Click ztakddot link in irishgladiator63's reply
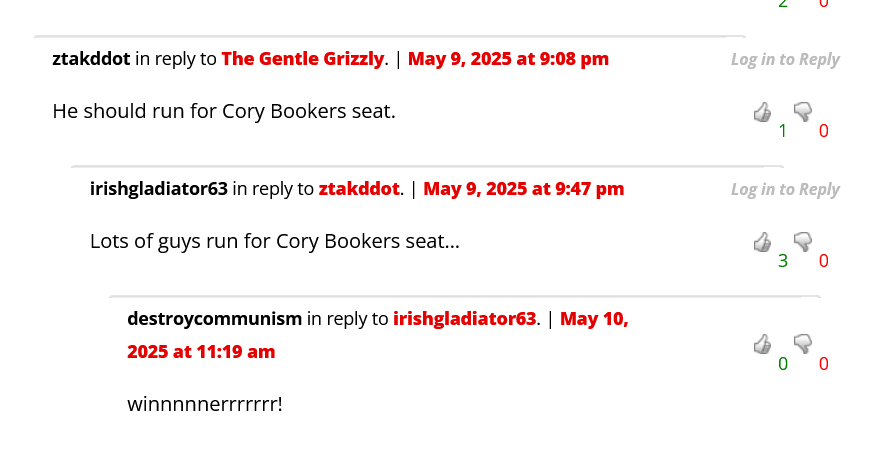Image resolution: width=877 pixels, height=455 pixels. [x=359, y=188]
